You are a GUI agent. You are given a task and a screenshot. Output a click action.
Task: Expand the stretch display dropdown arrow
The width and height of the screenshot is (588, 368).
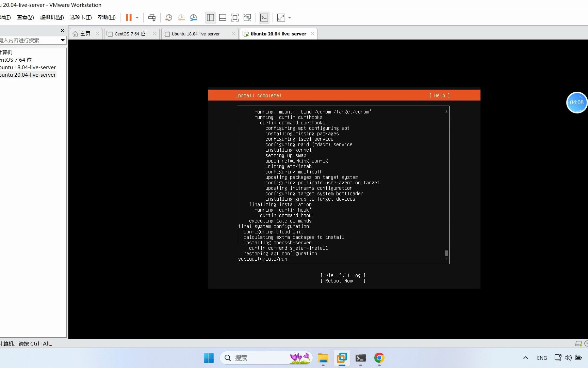point(290,17)
